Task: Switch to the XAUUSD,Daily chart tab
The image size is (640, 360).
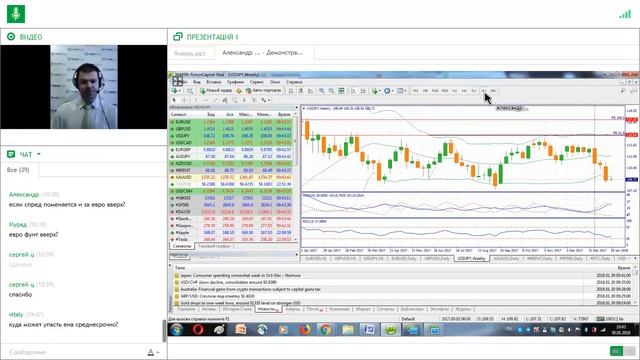Action: pyautogui.click(x=506, y=258)
